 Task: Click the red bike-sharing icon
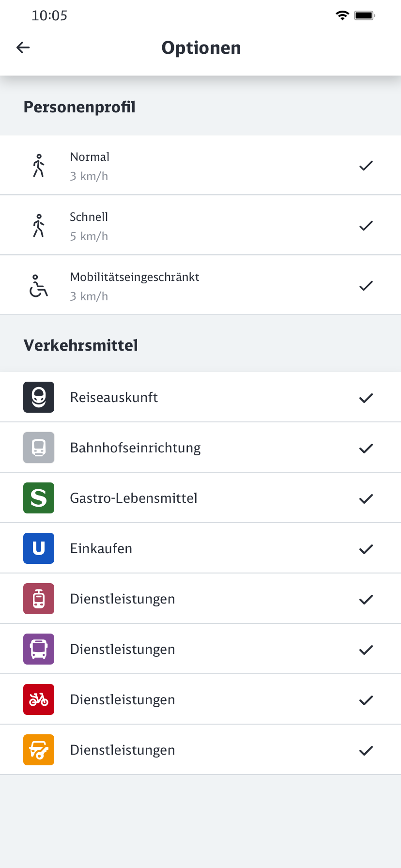(x=39, y=699)
